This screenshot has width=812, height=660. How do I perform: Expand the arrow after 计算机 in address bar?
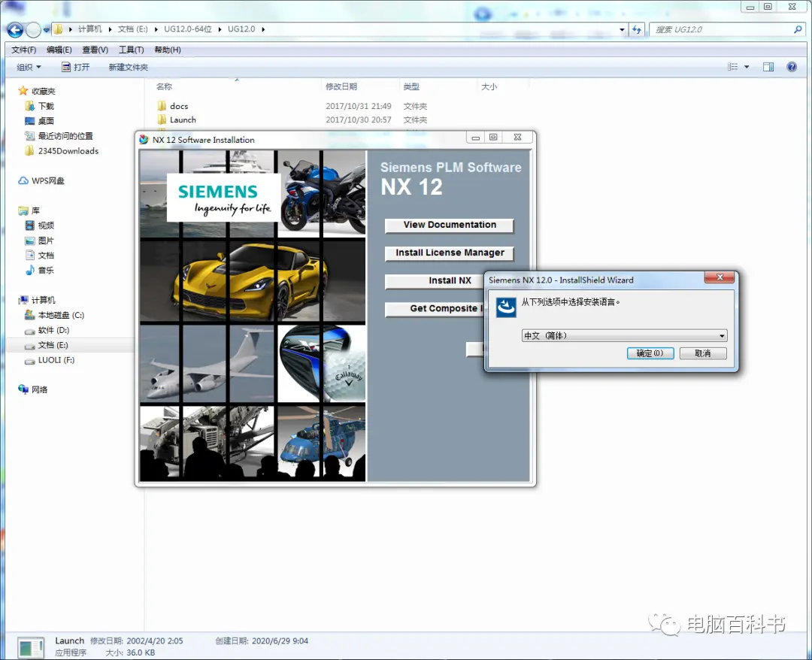click(x=110, y=29)
